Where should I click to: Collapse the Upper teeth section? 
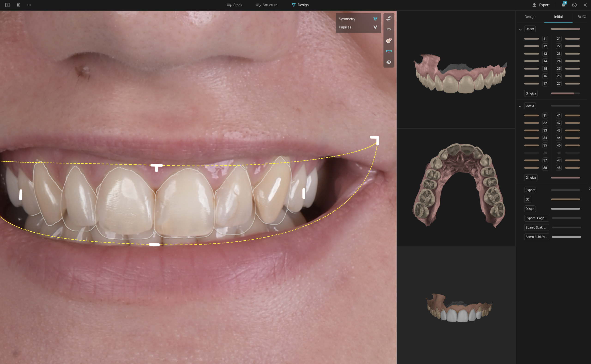[x=520, y=30]
